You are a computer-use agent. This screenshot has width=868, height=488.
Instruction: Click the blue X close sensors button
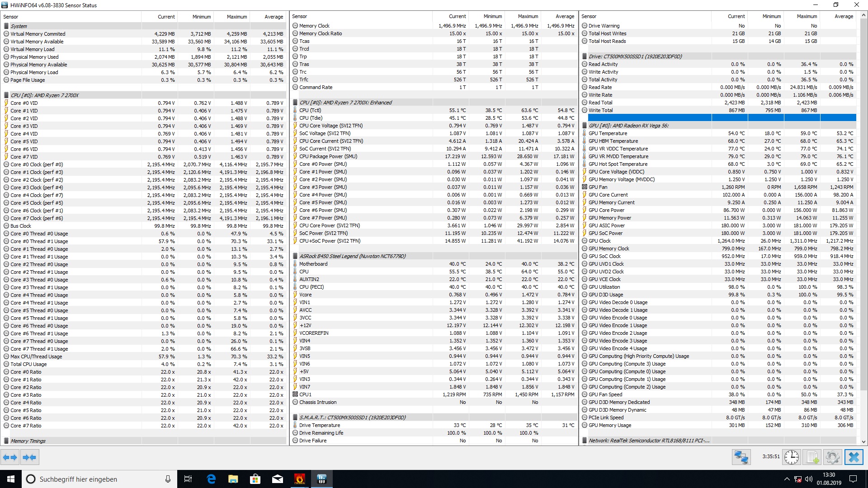(x=854, y=457)
